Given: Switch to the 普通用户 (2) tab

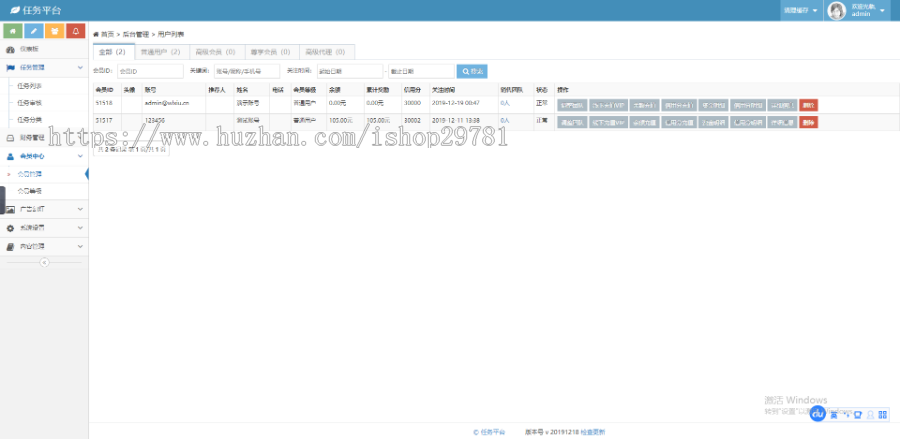Looking at the screenshot, I should point(161,52).
